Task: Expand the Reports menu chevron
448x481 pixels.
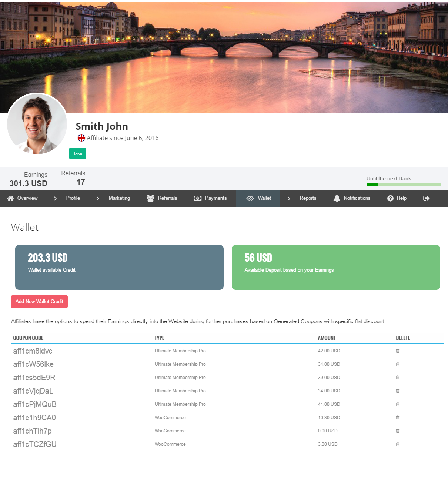Action: 289,199
